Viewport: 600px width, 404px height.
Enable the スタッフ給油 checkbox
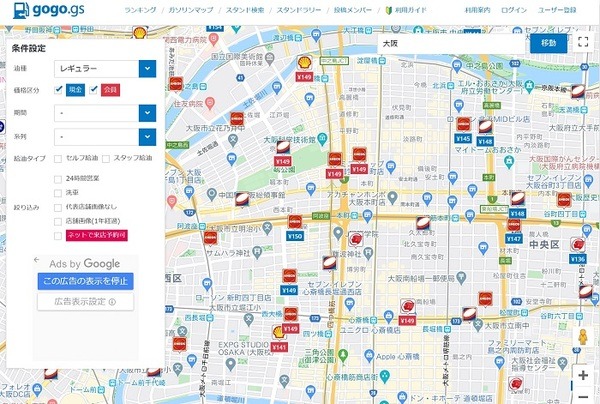click(x=106, y=159)
